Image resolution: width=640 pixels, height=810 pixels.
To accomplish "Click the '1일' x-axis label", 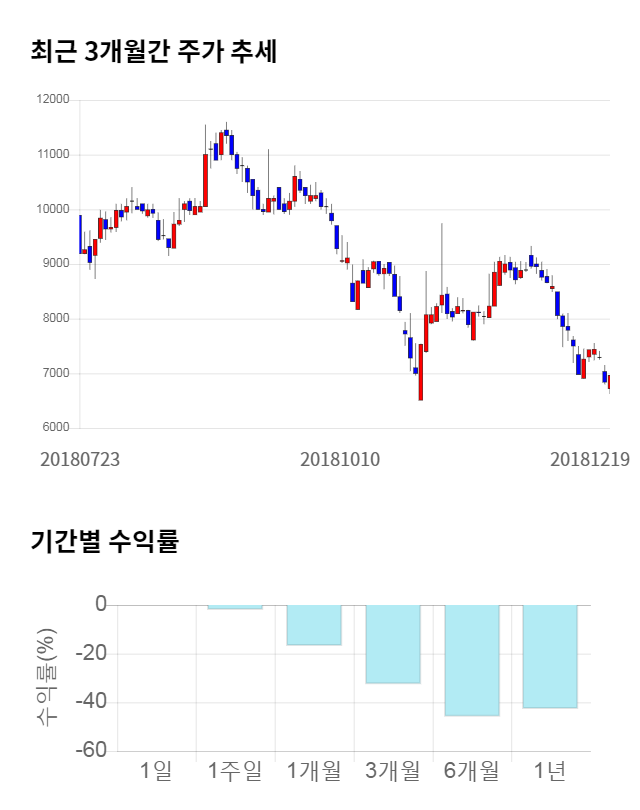I will pos(156,771).
